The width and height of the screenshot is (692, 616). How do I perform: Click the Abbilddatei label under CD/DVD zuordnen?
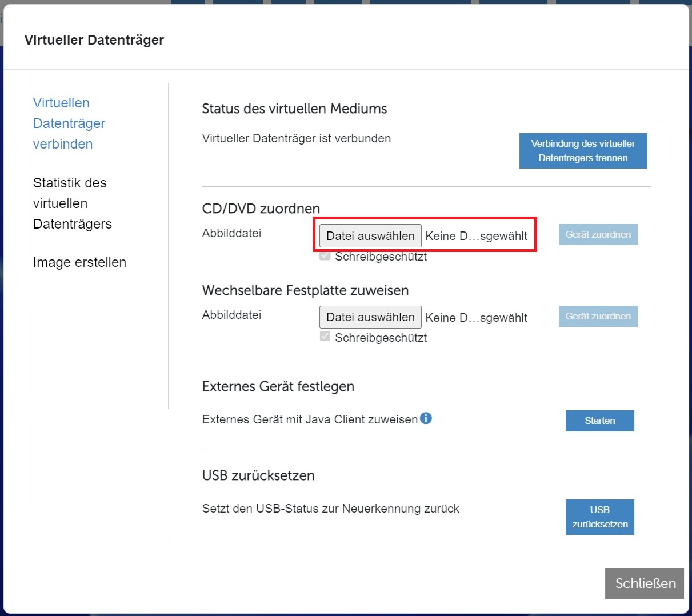pyautogui.click(x=231, y=233)
